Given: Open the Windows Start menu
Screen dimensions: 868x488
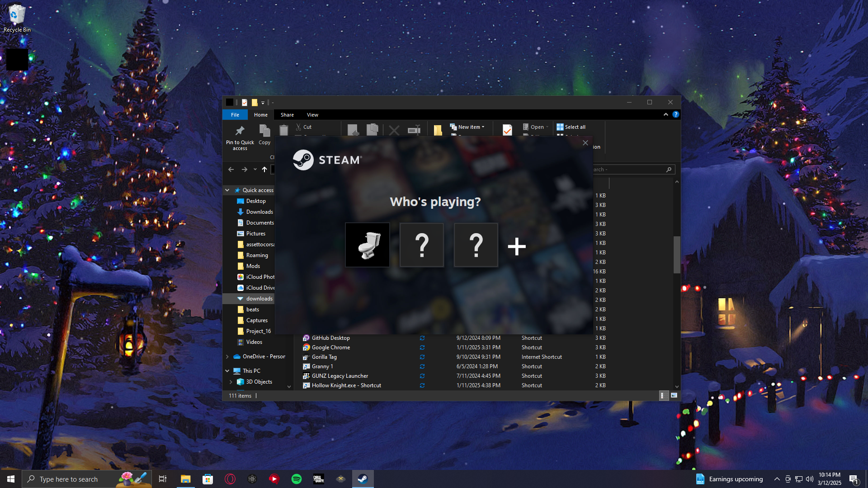Looking at the screenshot, I should pyautogui.click(x=11, y=479).
